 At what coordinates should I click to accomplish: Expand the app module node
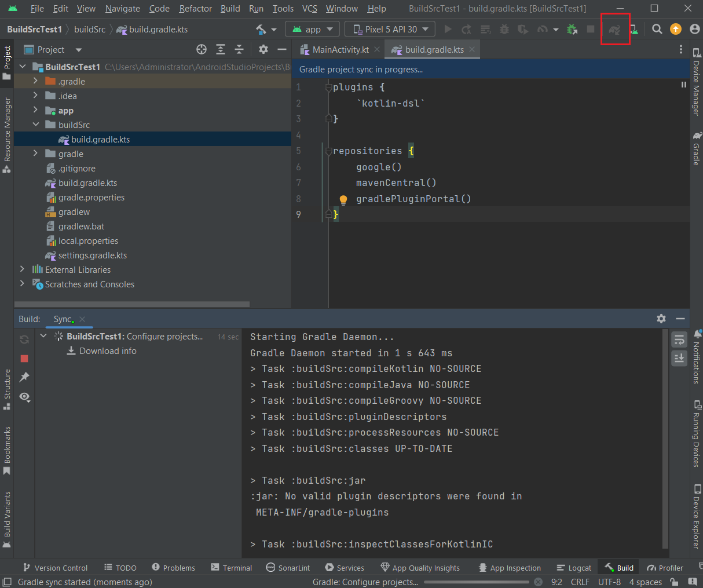[x=35, y=109]
